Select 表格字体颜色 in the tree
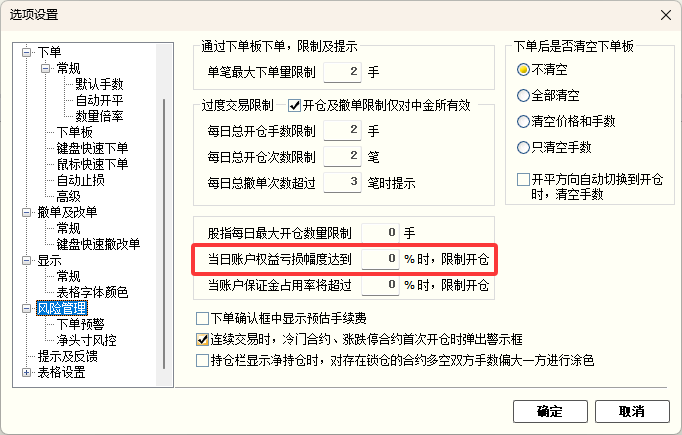The image size is (682, 435). tap(92, 292)
